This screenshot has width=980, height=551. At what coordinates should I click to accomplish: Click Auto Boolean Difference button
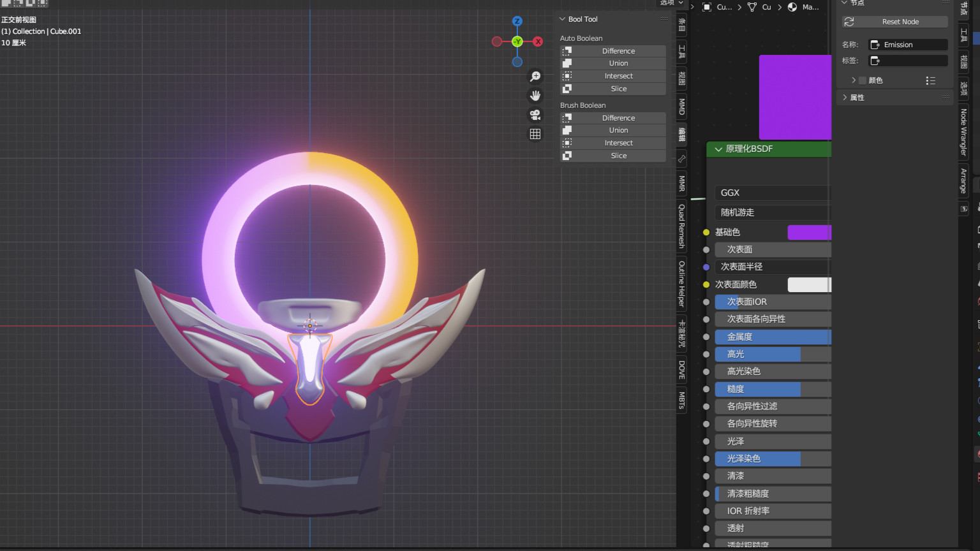pos(618,51)
